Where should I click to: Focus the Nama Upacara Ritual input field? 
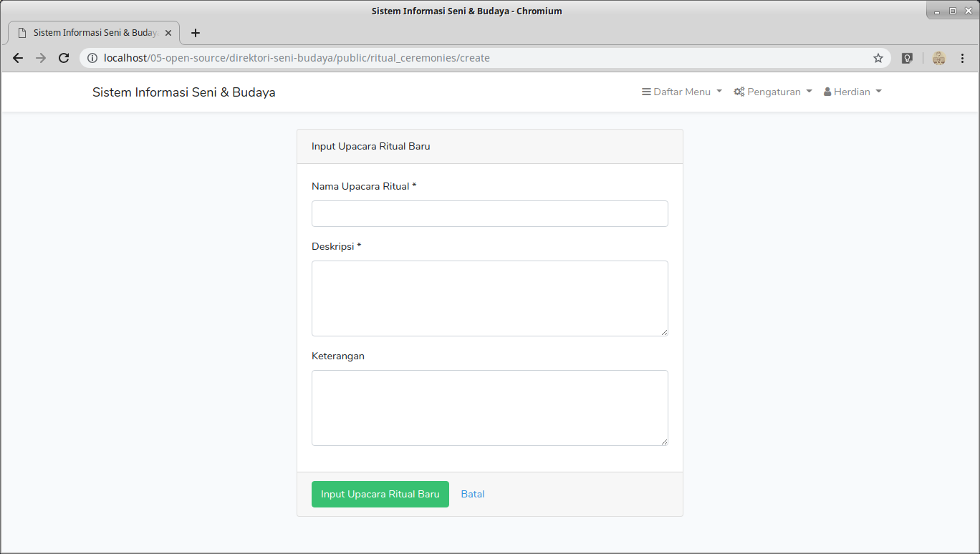[x=490, y=213]
